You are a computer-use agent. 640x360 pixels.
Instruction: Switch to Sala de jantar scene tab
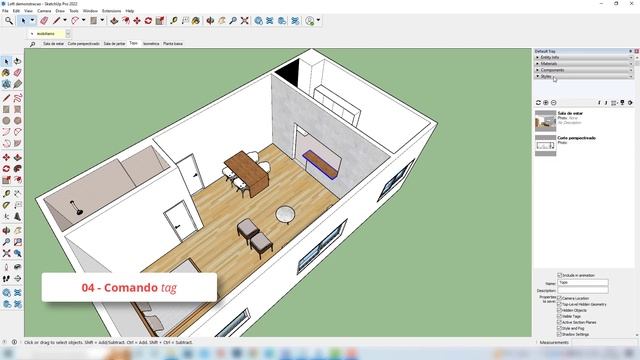pos(114,44)
